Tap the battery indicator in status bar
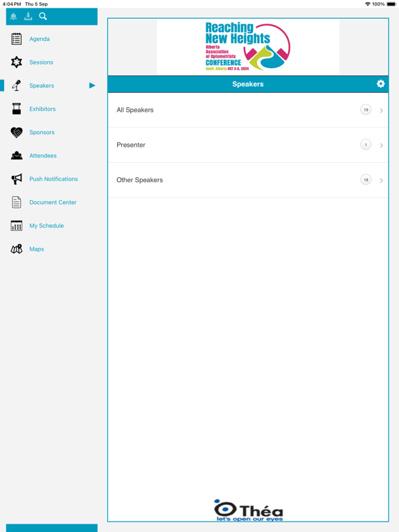399x532 pixels. click(391, 4)
